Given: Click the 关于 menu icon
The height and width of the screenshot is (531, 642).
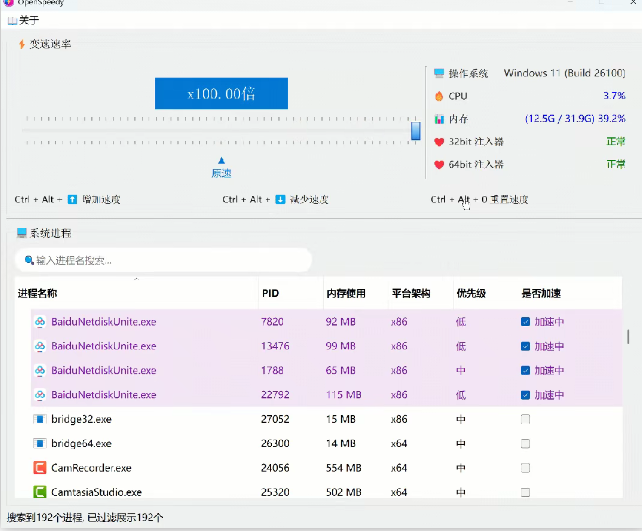Looking at the screenshot, I should pyautogui.click(x=12, y=20).
